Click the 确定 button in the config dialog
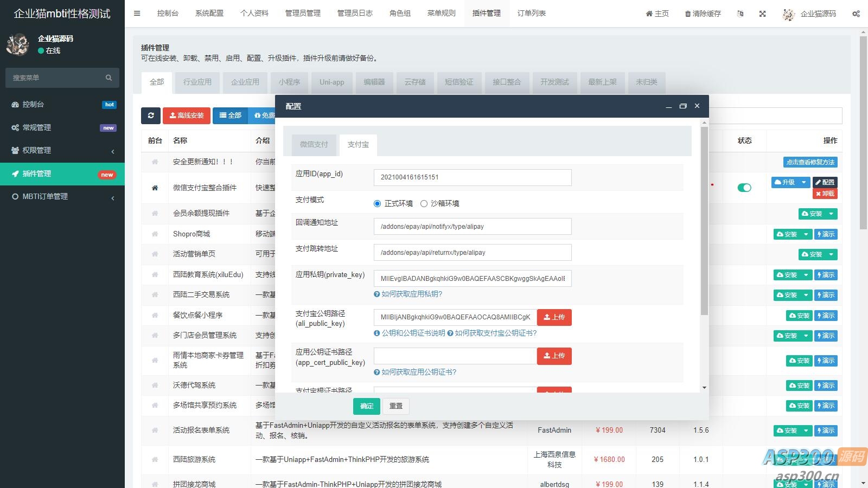Screen dimensions: 868x488 [x=366, y=406]
